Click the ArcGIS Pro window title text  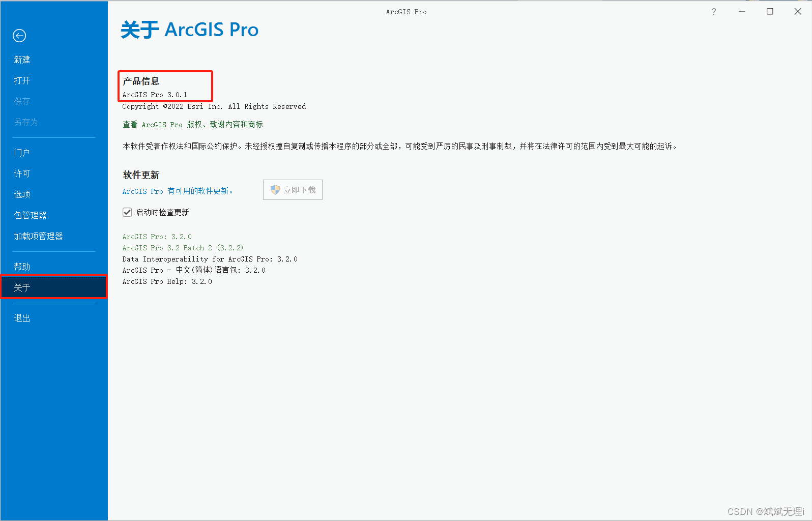406,12
